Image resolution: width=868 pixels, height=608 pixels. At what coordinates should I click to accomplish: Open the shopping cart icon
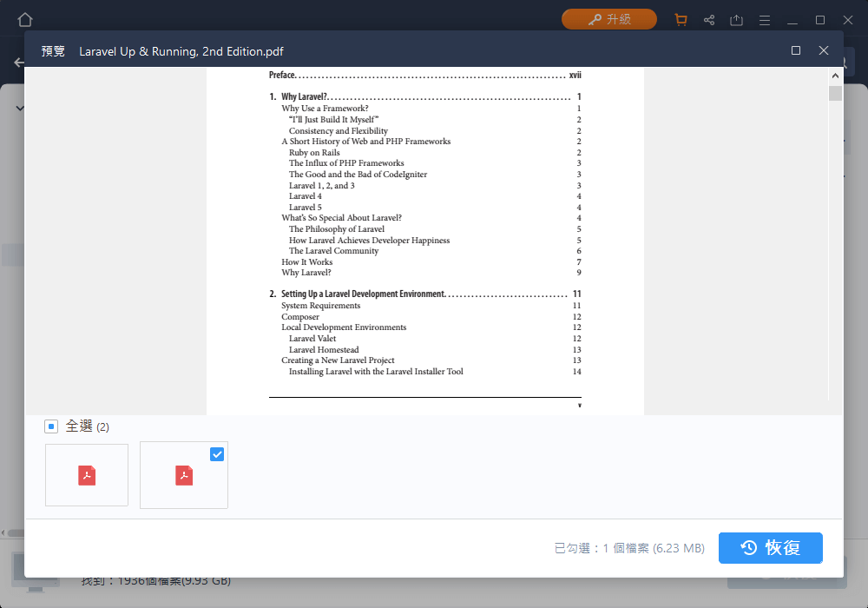681,20
